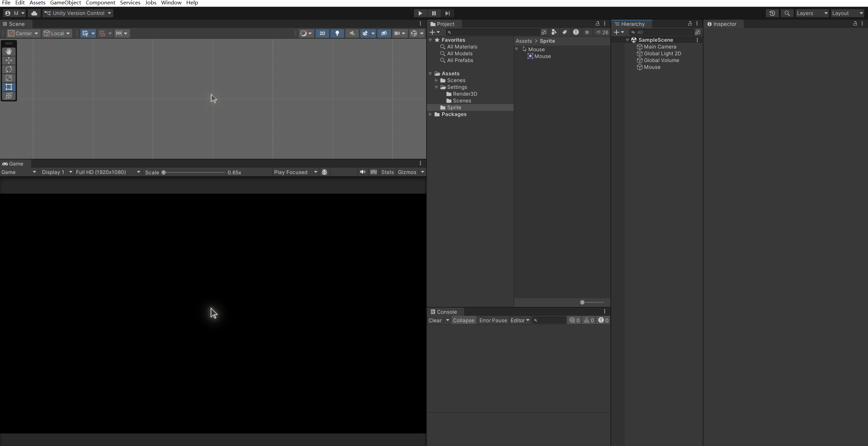Select the Rect tool
The height and width of the screenshot is (446, 868).
click(9, 87)
